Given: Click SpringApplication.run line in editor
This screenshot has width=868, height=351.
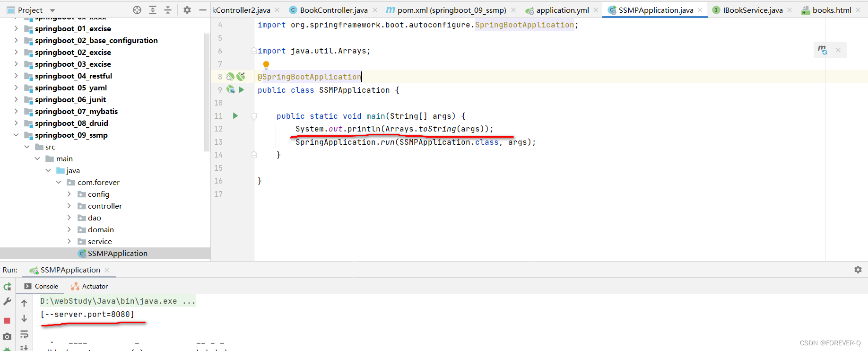Looking at the screenshot, I should tap(416, 142).
